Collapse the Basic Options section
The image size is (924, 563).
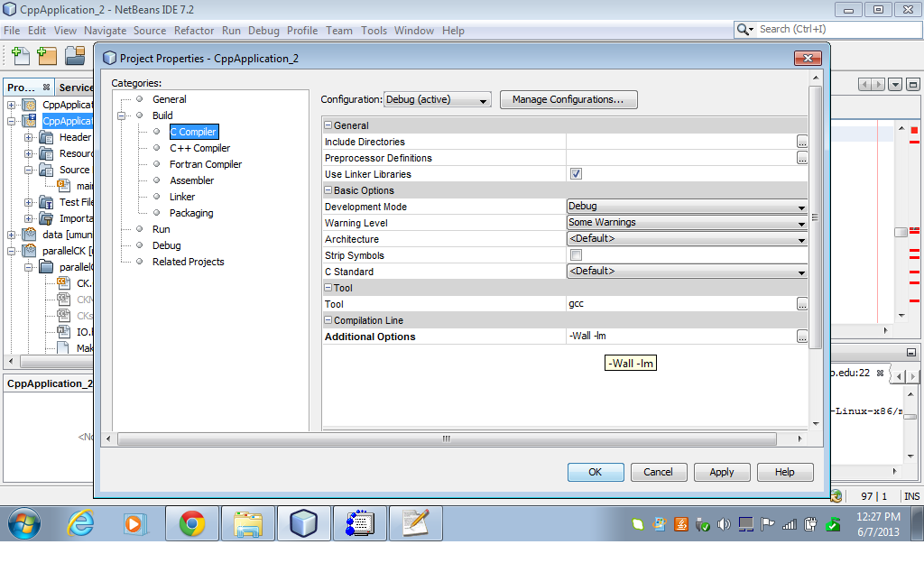(x=328, y=190)
